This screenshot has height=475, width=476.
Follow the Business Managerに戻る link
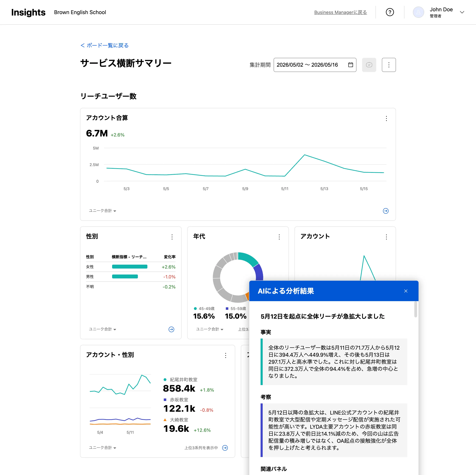(340, 12)
